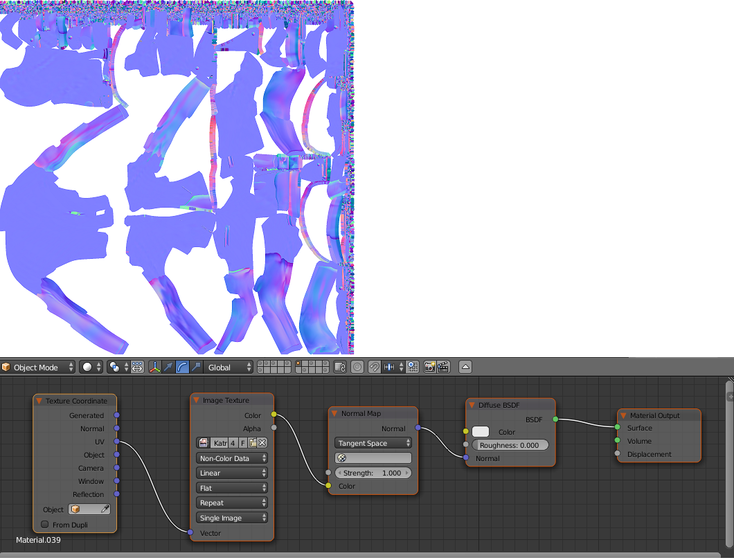Open the viewport shading sphere selector
This screenshot has height=560, width=734.
[x=91, y=368]
